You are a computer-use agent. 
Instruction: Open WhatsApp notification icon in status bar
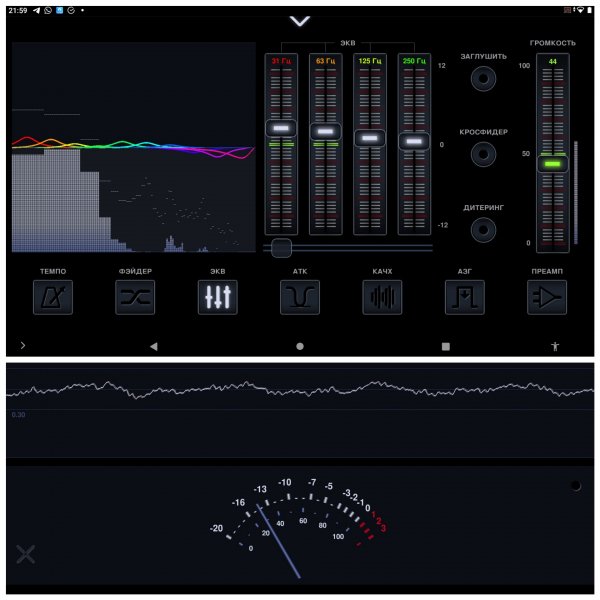click(x=48, y=10)
